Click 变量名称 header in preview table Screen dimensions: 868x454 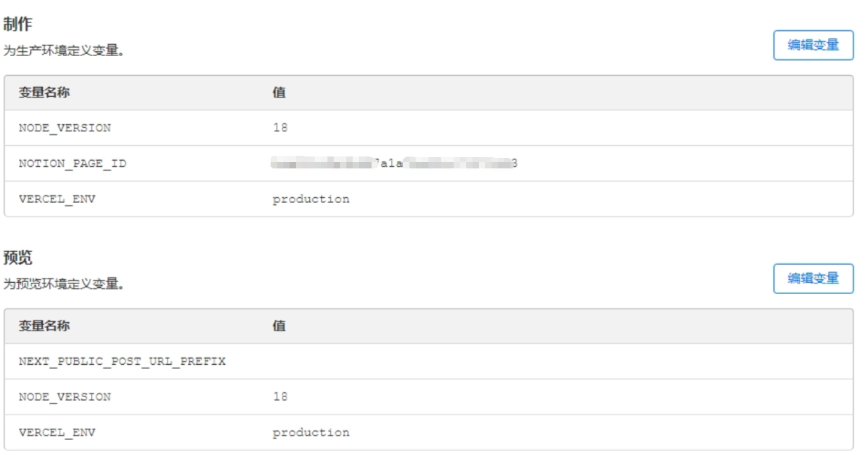click(44, 326)
